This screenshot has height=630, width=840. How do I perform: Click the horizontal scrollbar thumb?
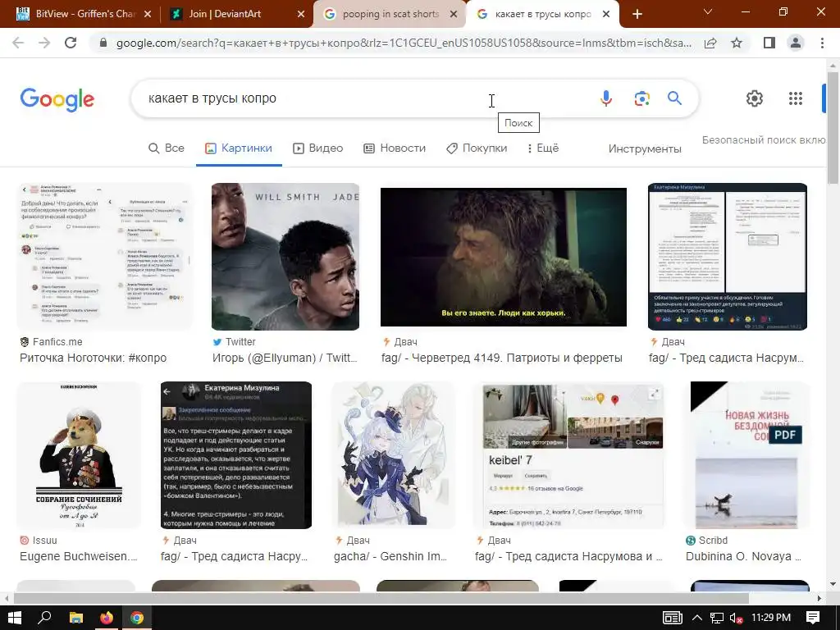point(381,598)
